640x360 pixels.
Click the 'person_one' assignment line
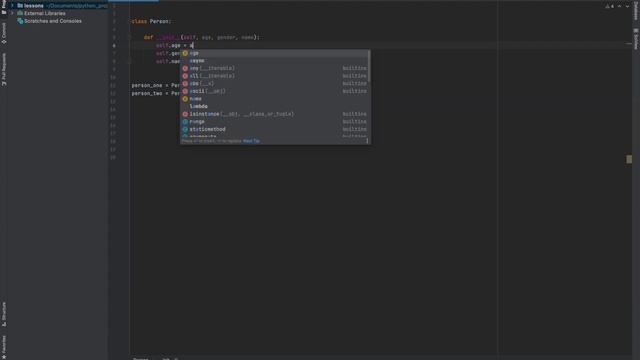[x=156, y=85]
